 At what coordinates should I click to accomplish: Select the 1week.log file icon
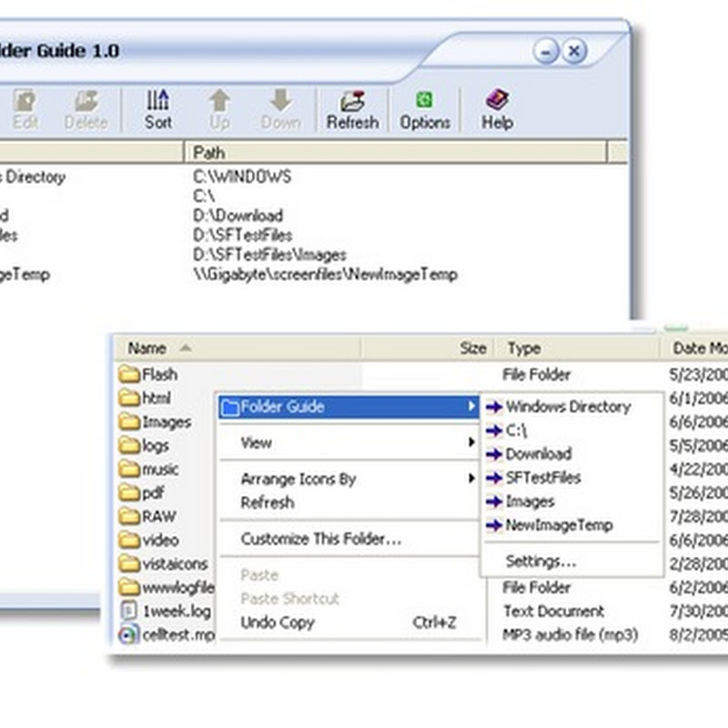(x=128, y=611)
